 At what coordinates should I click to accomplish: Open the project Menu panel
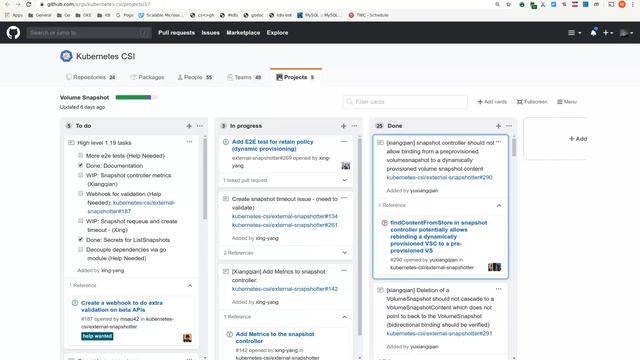pyautogui.click(x=567, y=102)
